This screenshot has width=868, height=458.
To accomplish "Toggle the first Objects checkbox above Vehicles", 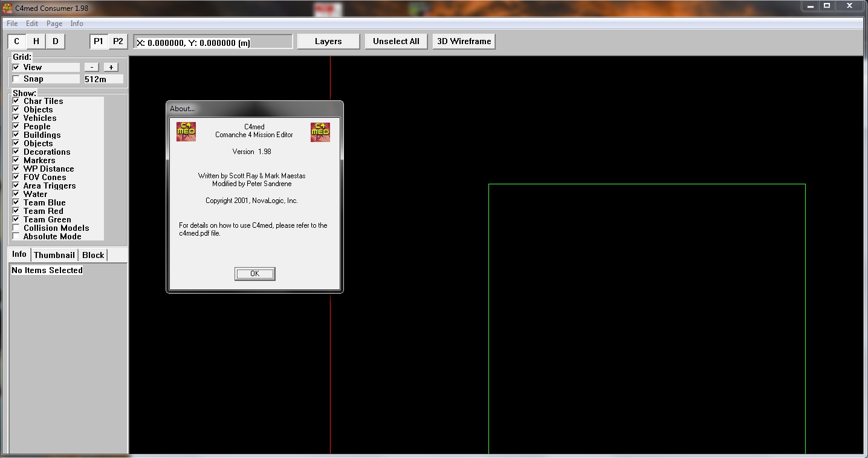I will (x=16, y=109).
